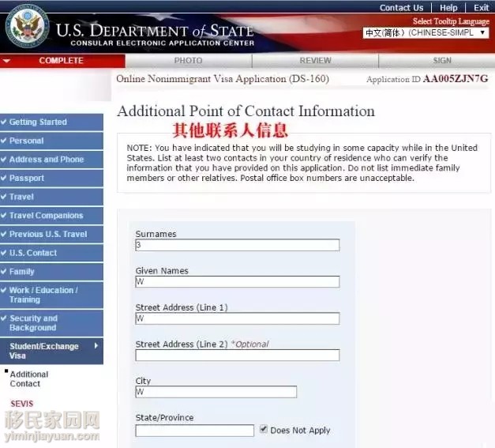
Task: Open the Travel section
Action: click(x=51, y=197)
